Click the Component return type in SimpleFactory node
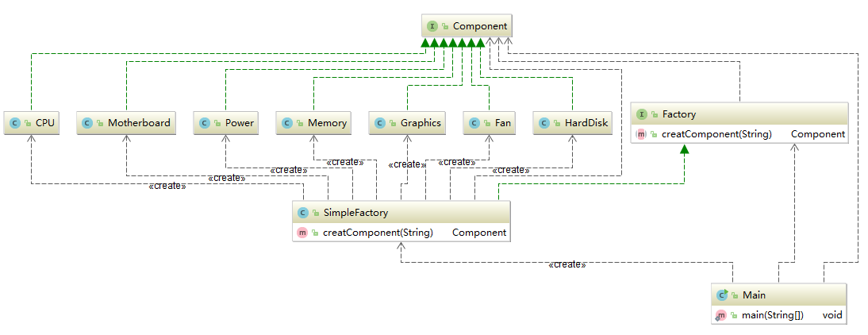868x335 pixels. (479, 233)
